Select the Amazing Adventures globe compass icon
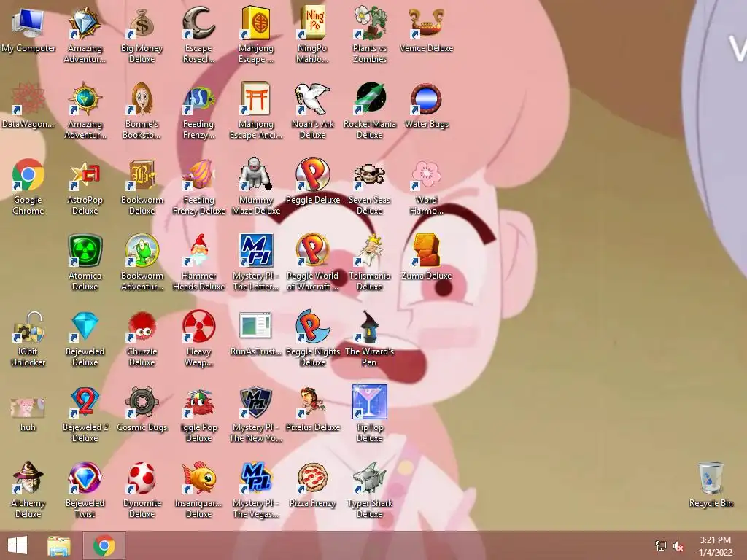 pyautogui.click(x=85, y=98)
